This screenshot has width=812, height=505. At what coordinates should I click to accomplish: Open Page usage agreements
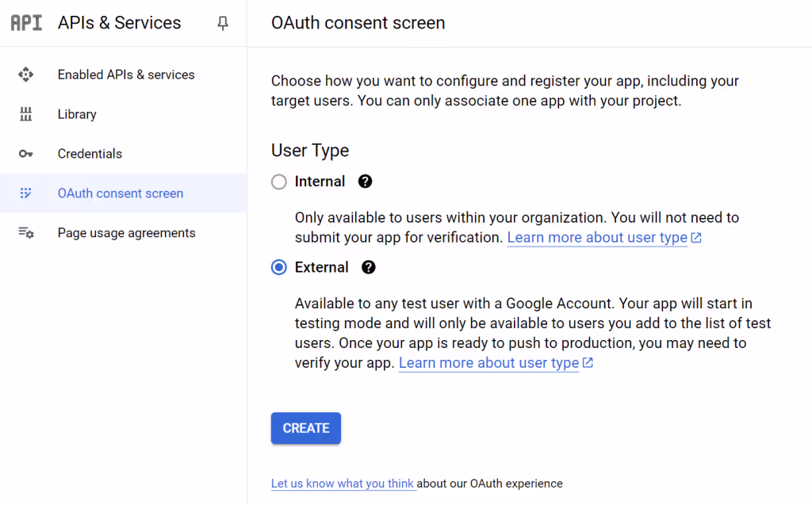(123, 233)
